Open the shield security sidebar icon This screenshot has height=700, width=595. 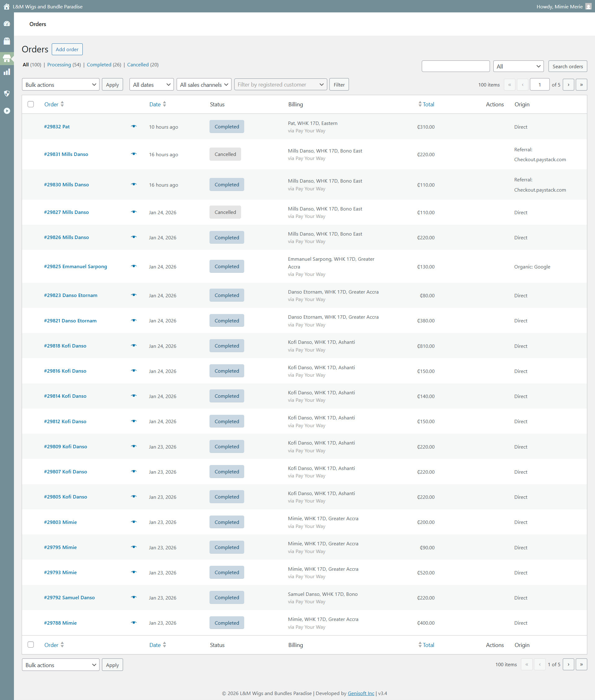[x=7, y=93]
